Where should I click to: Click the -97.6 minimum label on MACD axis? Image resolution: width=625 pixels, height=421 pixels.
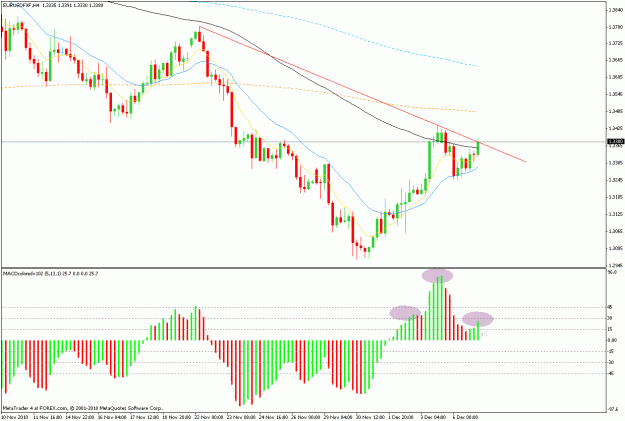point(613,409)
